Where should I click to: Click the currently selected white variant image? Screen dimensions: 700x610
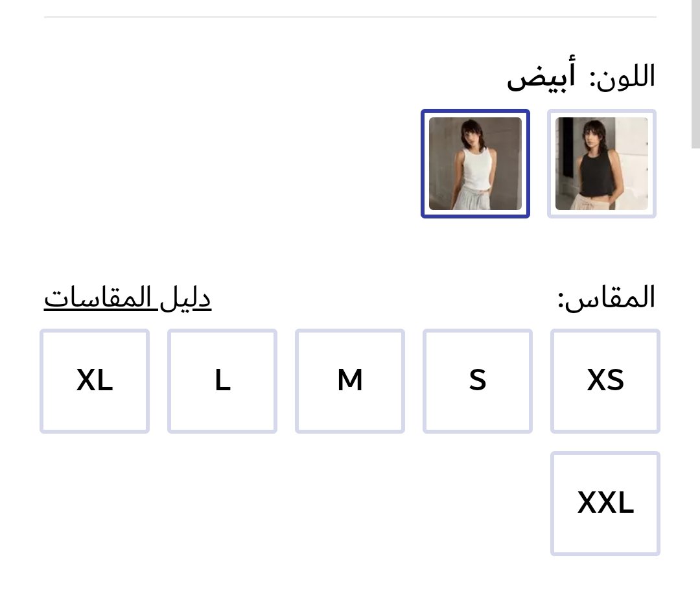point(476,163)
